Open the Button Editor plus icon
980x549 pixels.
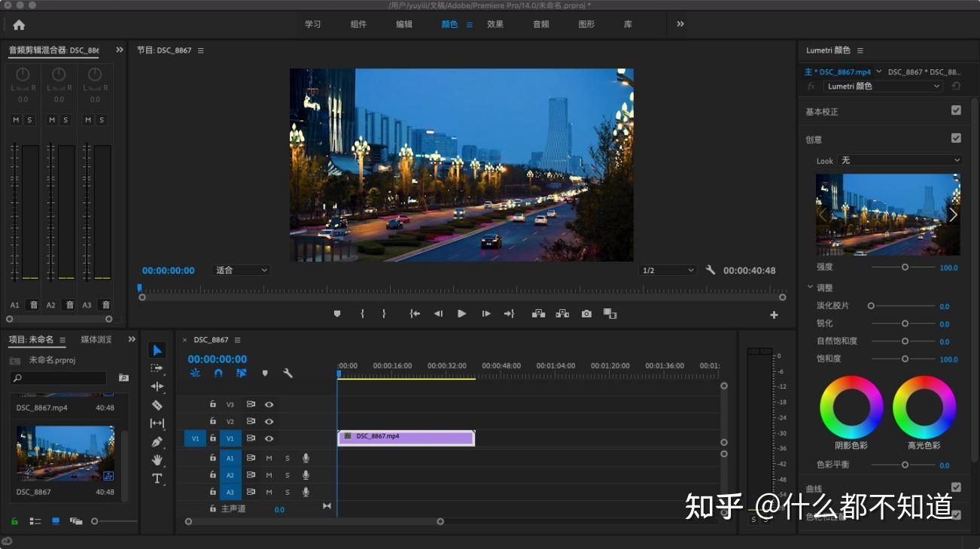pos(774,315)
